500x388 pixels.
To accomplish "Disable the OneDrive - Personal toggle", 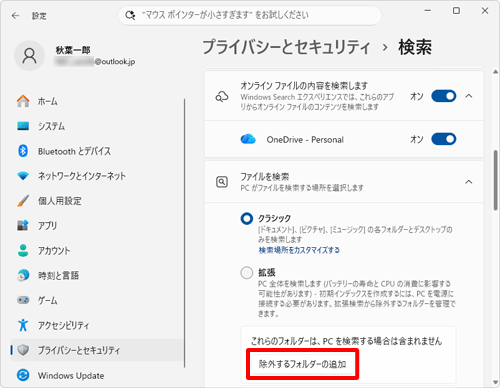I will click(x=444, y=139).
